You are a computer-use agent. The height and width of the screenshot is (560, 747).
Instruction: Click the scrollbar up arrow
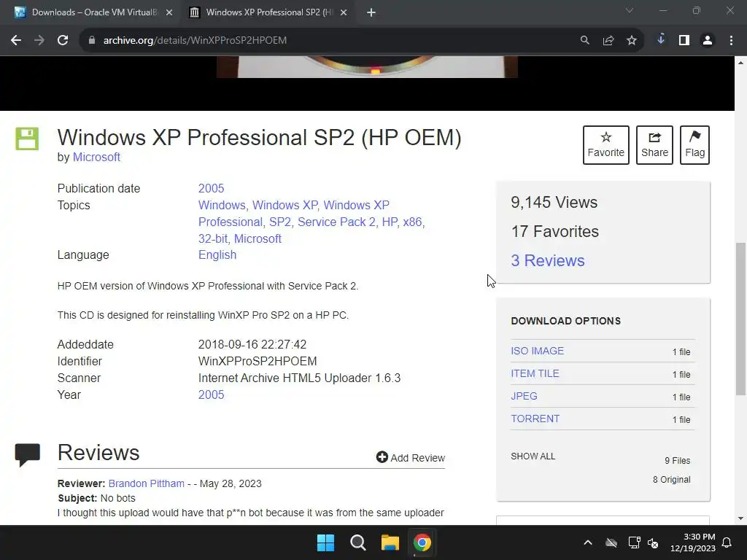[x=740, y=63]
